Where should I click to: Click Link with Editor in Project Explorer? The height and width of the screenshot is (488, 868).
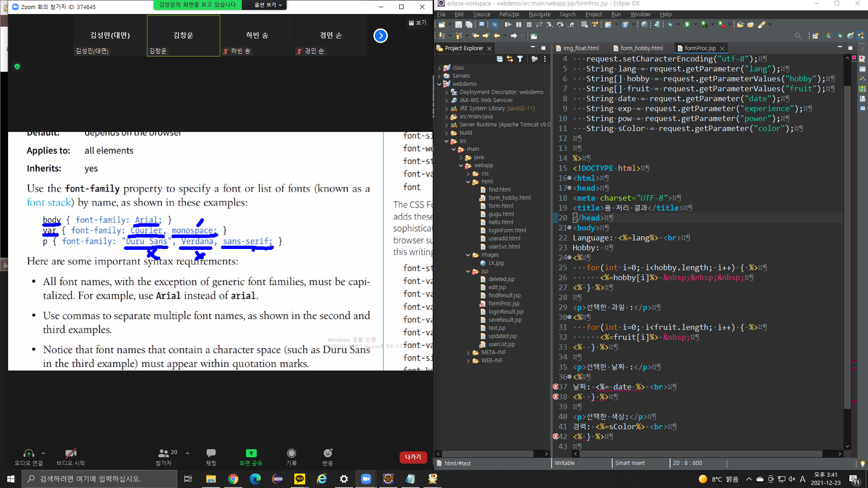[x=510, y=59]
